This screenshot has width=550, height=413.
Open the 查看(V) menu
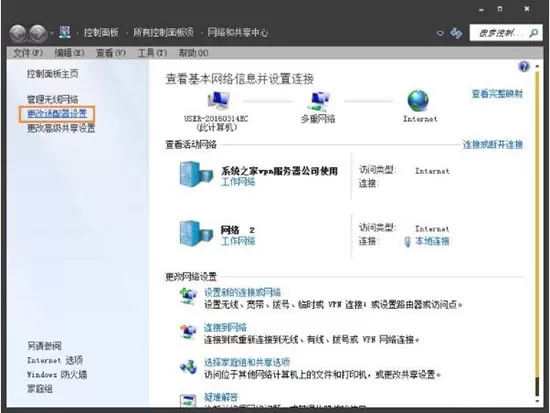pos(110,53)
